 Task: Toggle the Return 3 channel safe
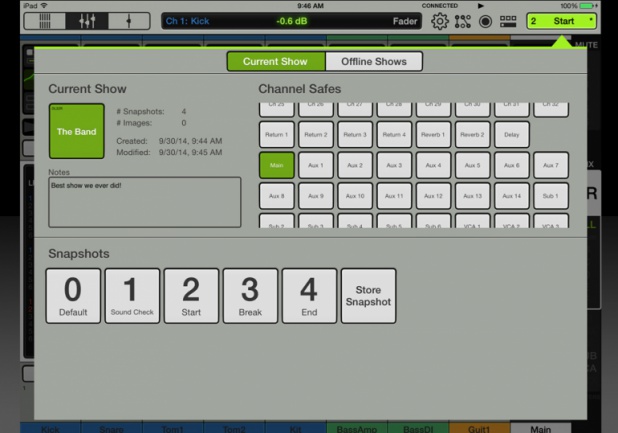point(355,135)
